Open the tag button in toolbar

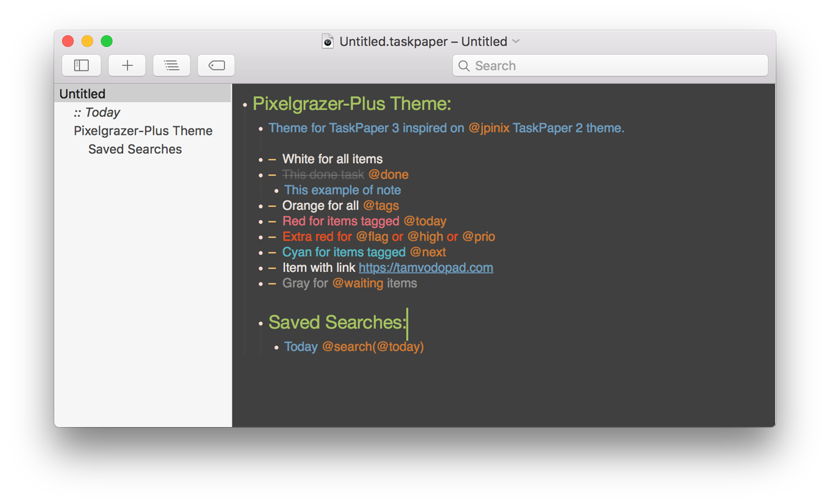click(x=217, y=66)
